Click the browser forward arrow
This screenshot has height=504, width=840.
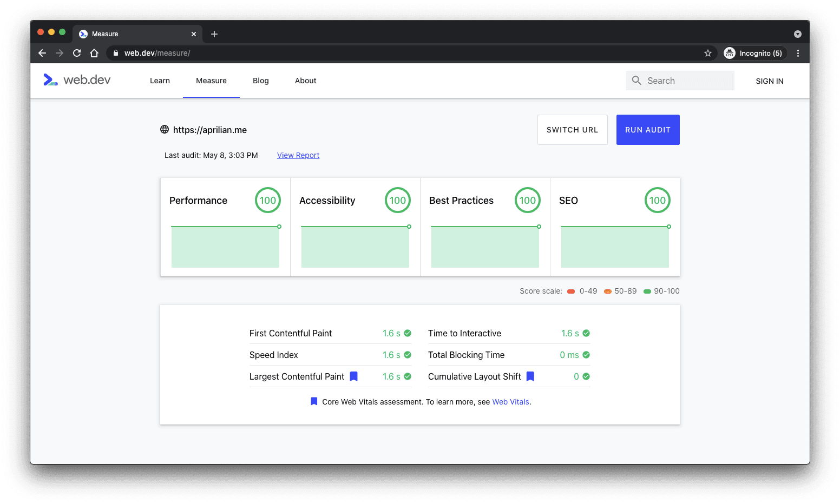[60, 53]
